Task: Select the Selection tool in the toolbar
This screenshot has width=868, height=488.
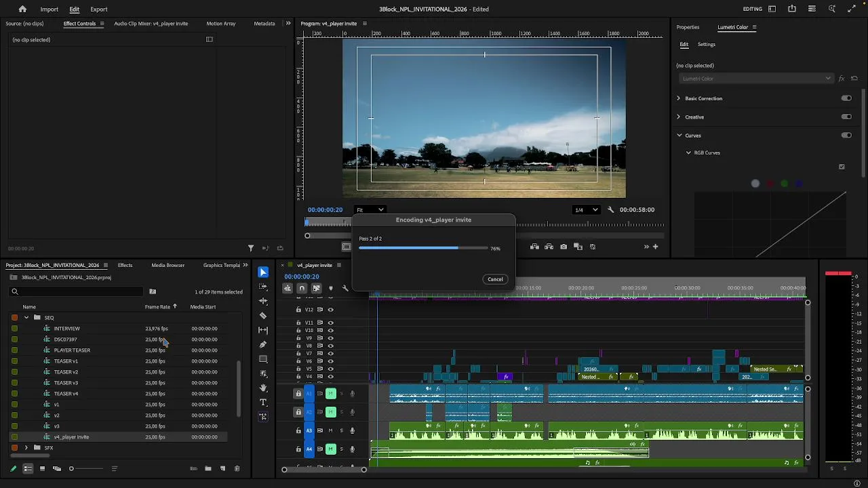Action: click(263, 272)
